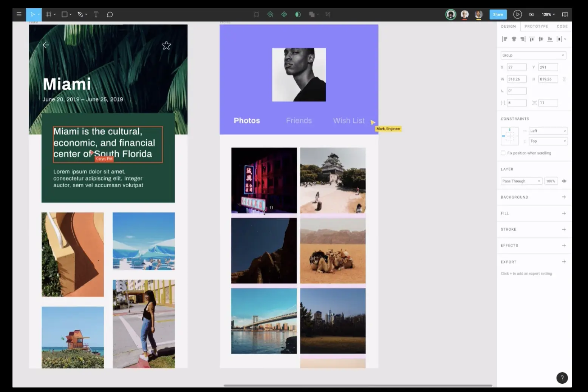The image size is (588, 392).
Task: Align selection to left edge
Action: [x=504, y=39]
